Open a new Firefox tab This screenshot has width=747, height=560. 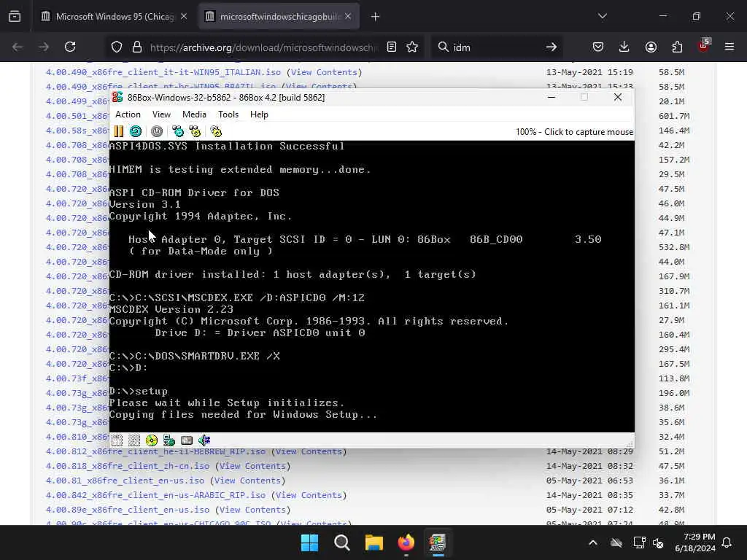(375, 17)
